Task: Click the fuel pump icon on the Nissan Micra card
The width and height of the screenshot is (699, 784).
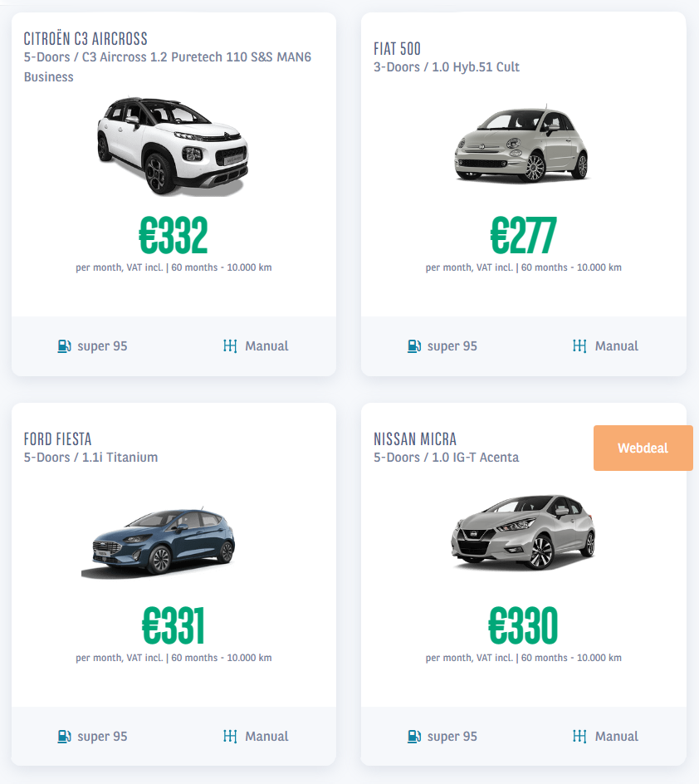Action: (x=414, y=736)
